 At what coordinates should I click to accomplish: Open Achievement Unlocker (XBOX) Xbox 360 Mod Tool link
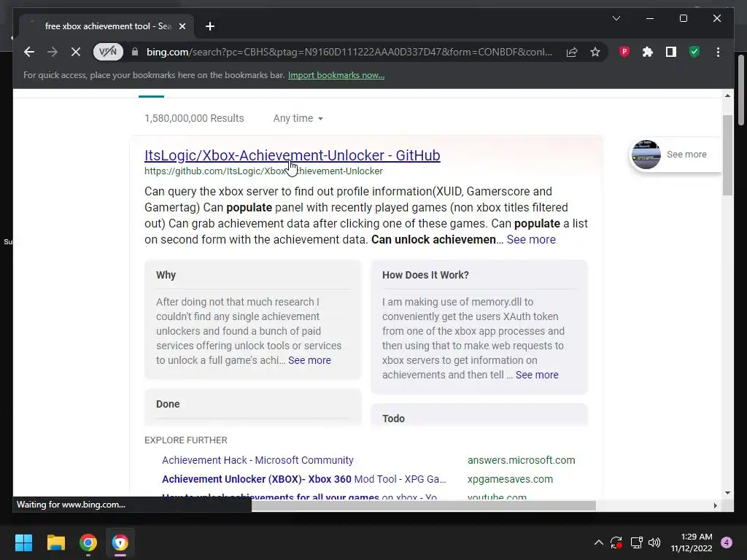point(304,479)
